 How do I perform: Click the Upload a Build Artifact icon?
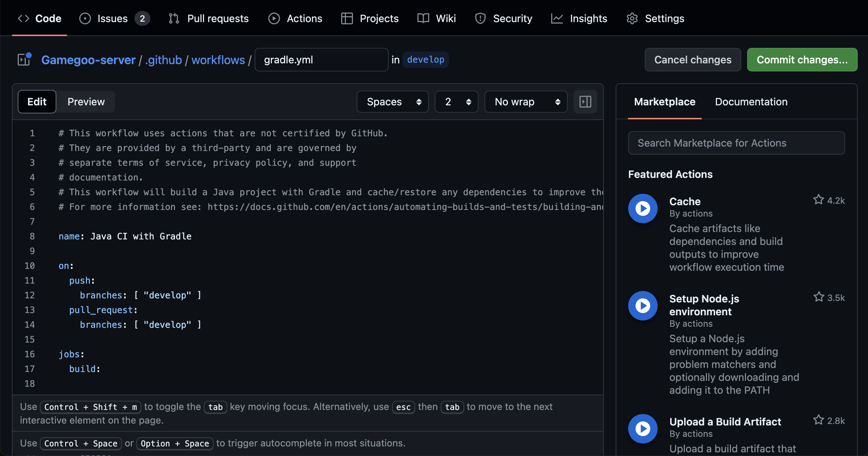643,429
